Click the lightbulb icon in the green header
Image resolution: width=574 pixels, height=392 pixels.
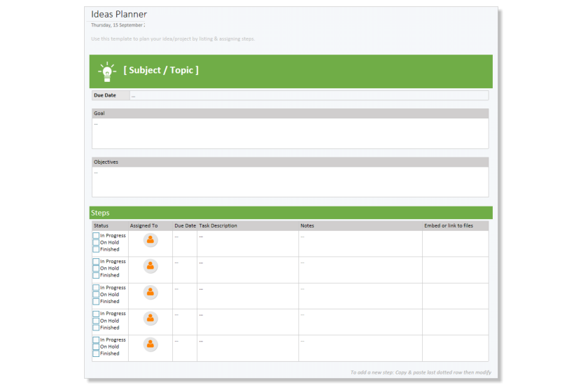[x=107, y=71]
